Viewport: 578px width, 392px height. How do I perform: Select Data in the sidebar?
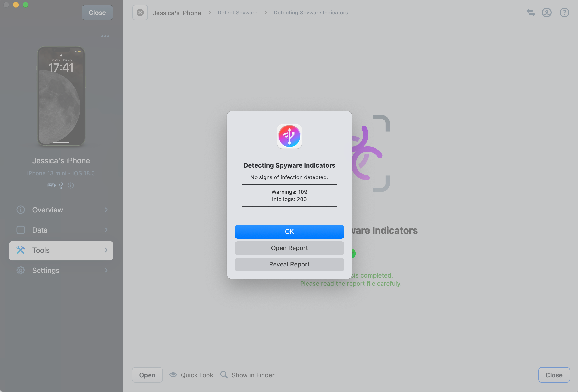click(61, 230)
